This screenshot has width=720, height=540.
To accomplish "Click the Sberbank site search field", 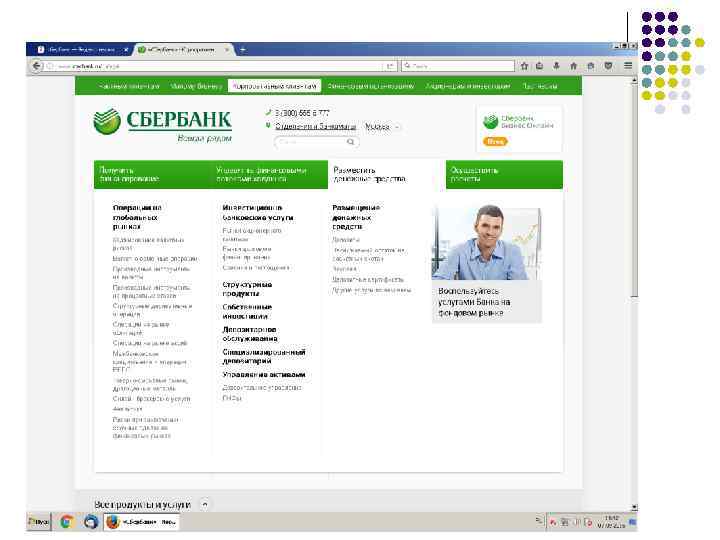I will 316,142.
